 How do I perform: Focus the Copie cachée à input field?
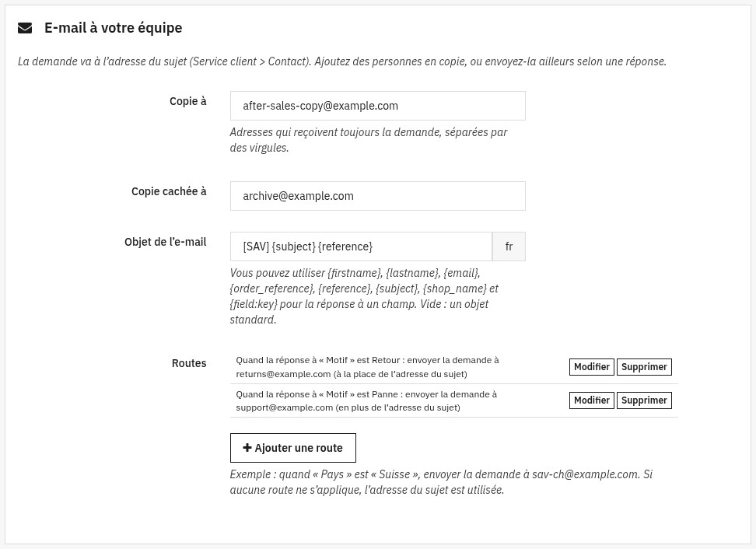click(377, 196)
